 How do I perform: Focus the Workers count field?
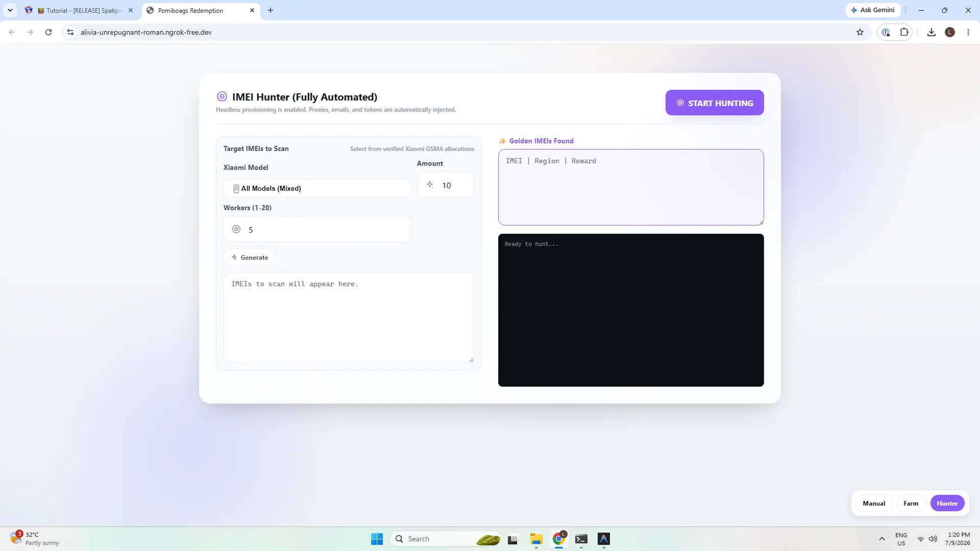[317, 229]
